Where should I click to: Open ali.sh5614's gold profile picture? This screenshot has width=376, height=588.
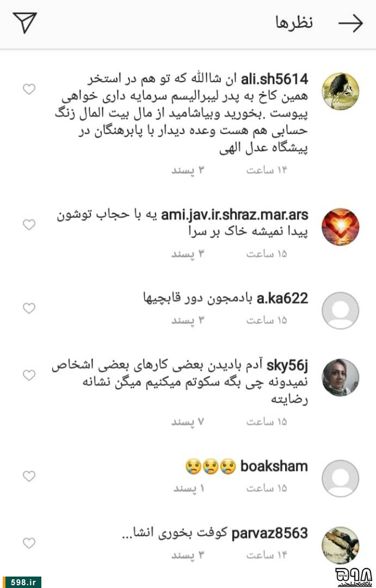(x=341, y=91)
